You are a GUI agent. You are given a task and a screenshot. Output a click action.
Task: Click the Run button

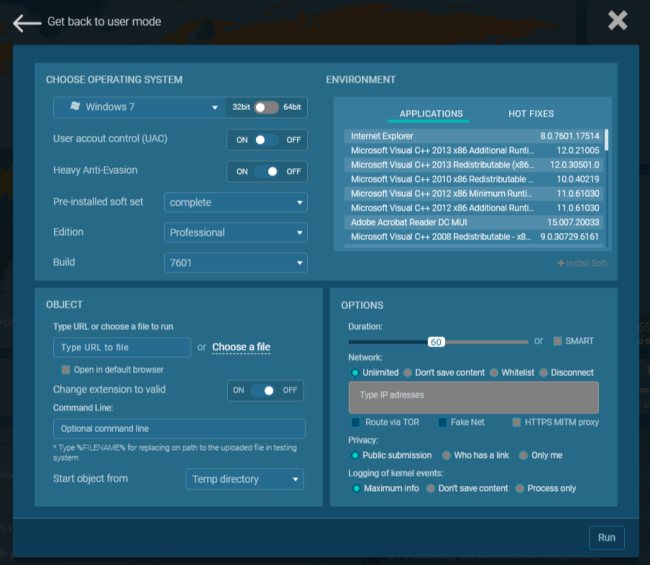point(606,538)
